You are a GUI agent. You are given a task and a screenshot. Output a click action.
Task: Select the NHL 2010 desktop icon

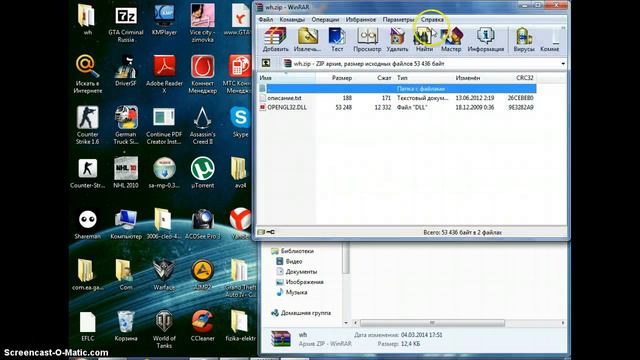[126, 173]
